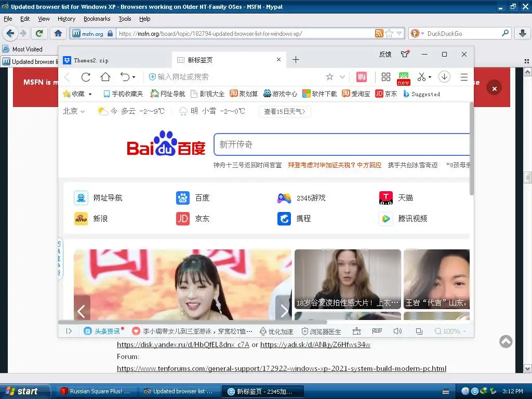The height and width of the screenshot is (399, 532).
Task: Click the undo close-tab arrow icon
Action: point(125,77)
